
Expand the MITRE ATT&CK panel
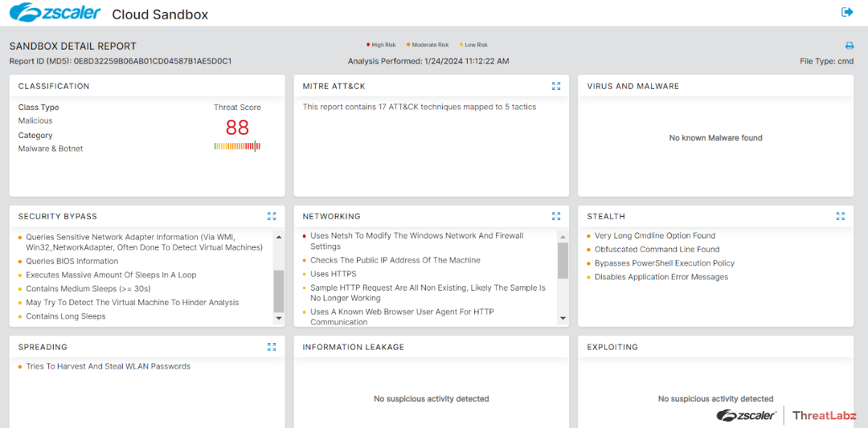click(556, 86)
